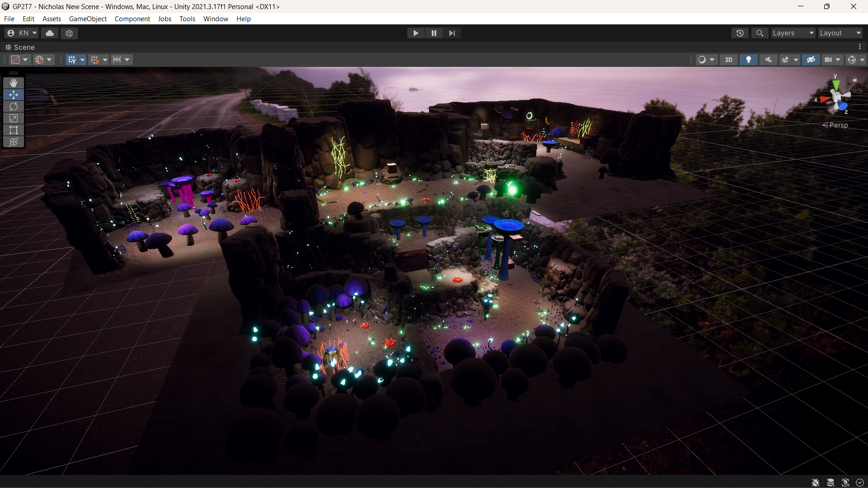Open the GameObject menu
The width and height of the screenshot is (868, 488).
point(88,19)
